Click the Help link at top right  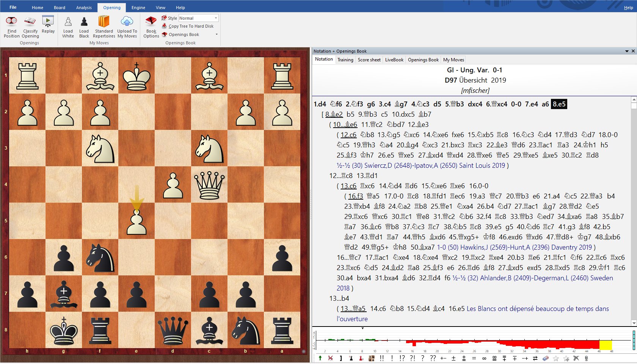click(628, 8)
